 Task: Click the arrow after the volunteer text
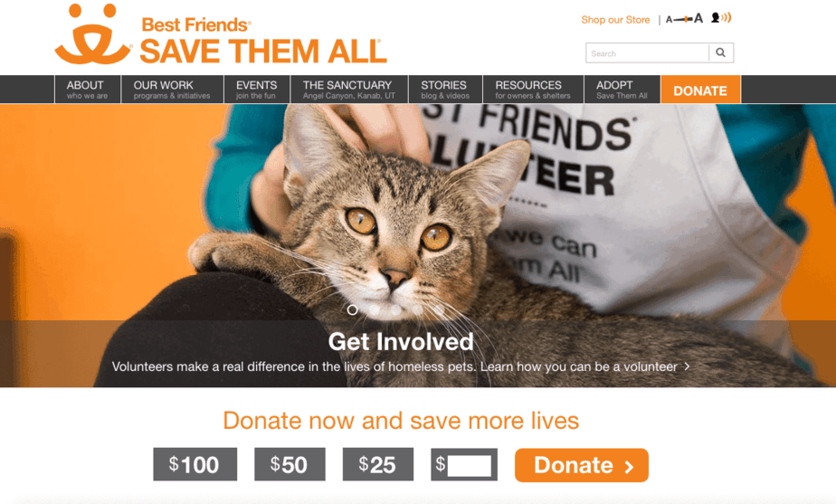coord(688,366)
